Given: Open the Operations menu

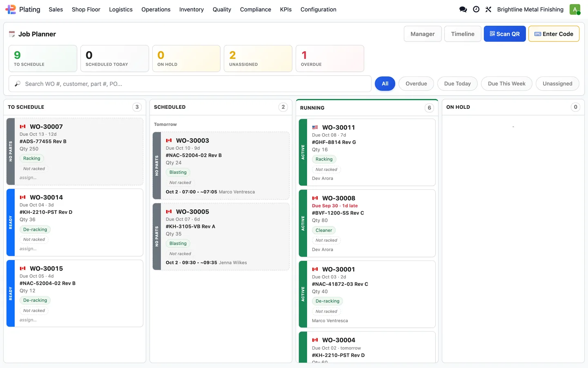Looking at the screenshot, I should click(156, 9).
